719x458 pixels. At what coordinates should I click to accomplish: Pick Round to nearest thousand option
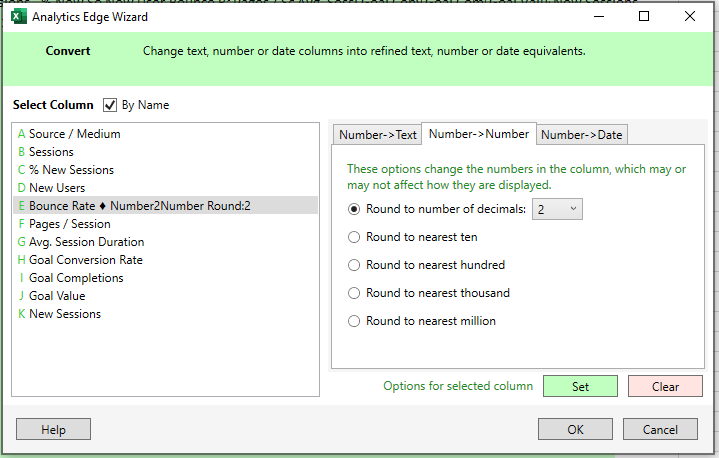353,293
